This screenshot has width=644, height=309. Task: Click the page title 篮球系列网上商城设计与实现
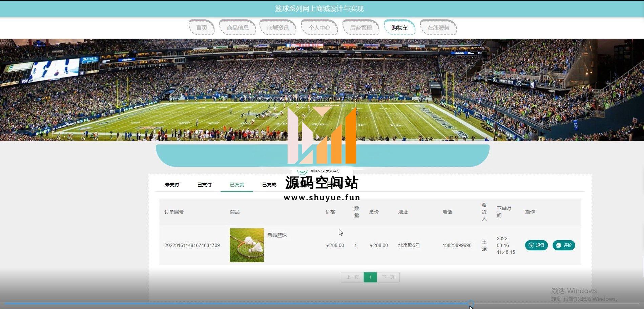pos(319,8)
